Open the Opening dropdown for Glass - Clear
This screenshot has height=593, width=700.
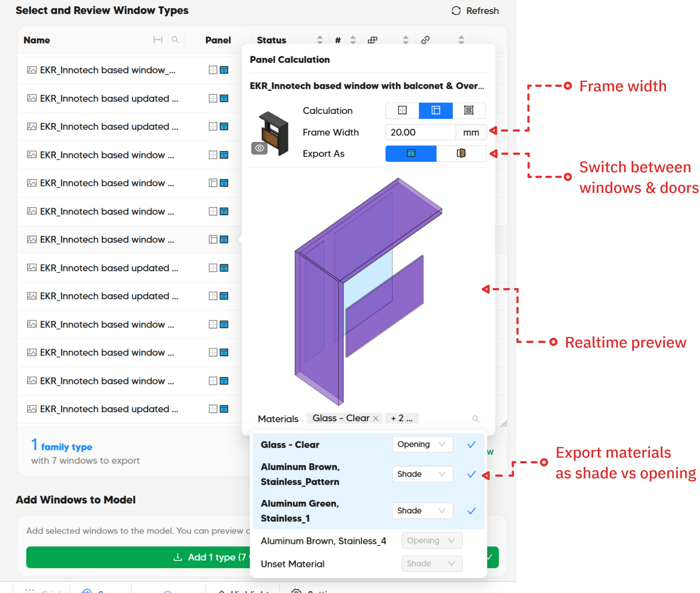tap(422, 445)
